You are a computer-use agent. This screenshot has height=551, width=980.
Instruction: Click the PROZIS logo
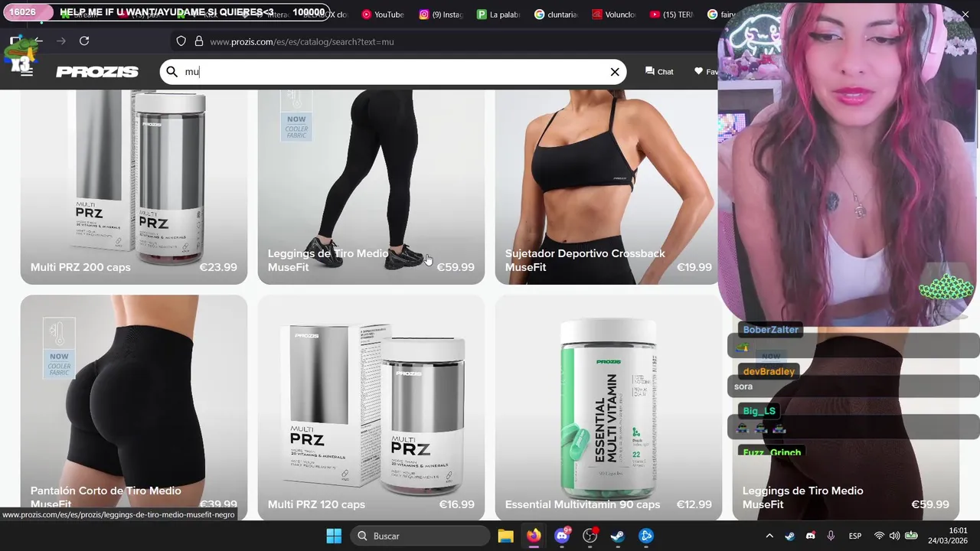click(x=97, y=72)
